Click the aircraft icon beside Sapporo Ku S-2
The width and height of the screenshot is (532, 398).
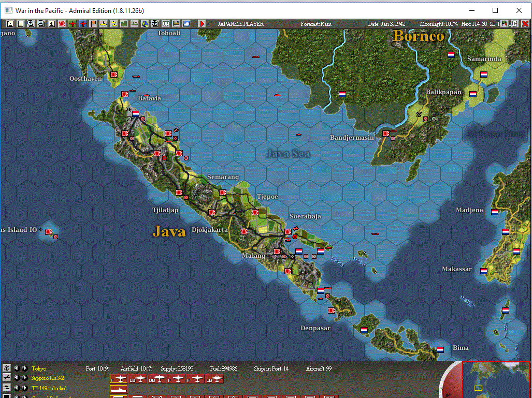[6, 378]
